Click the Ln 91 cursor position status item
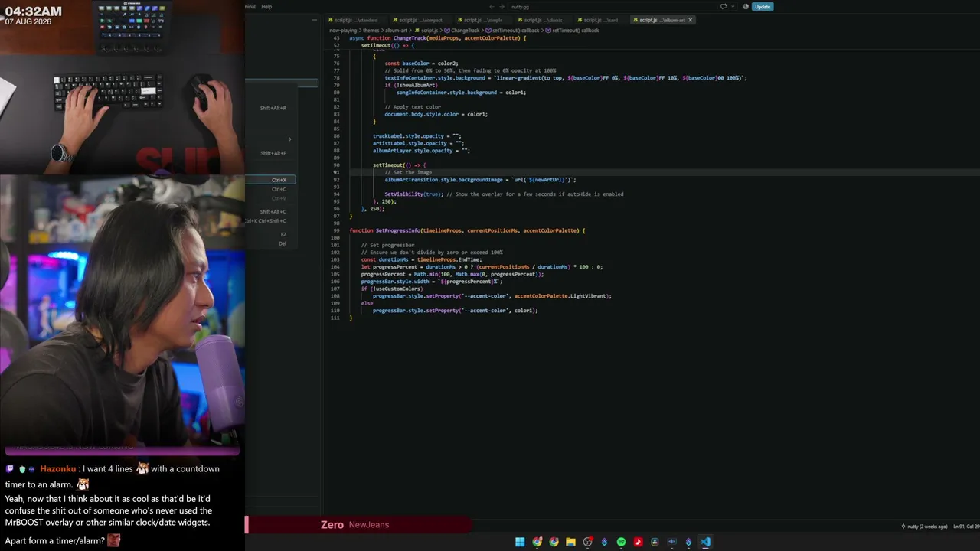980x551 pixels. pyautogui.click(x=966, y=527)
